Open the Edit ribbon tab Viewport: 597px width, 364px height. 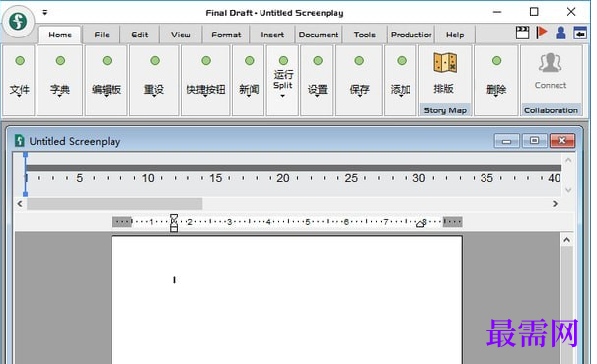coord(140,35)
